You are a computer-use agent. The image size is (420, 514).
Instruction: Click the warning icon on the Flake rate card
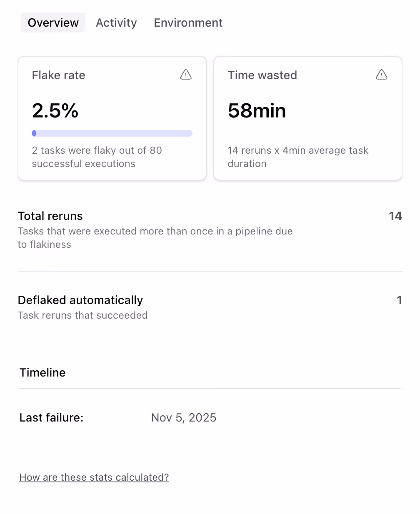[x=186, y=75]
